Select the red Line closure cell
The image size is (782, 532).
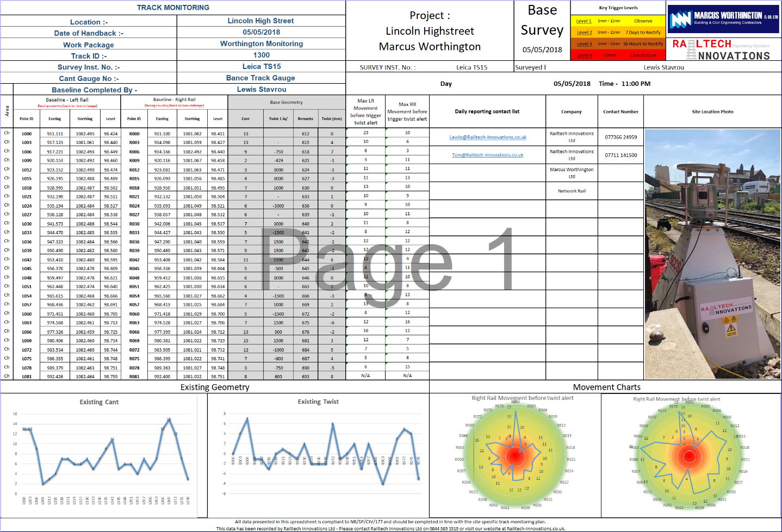[643, 55]
